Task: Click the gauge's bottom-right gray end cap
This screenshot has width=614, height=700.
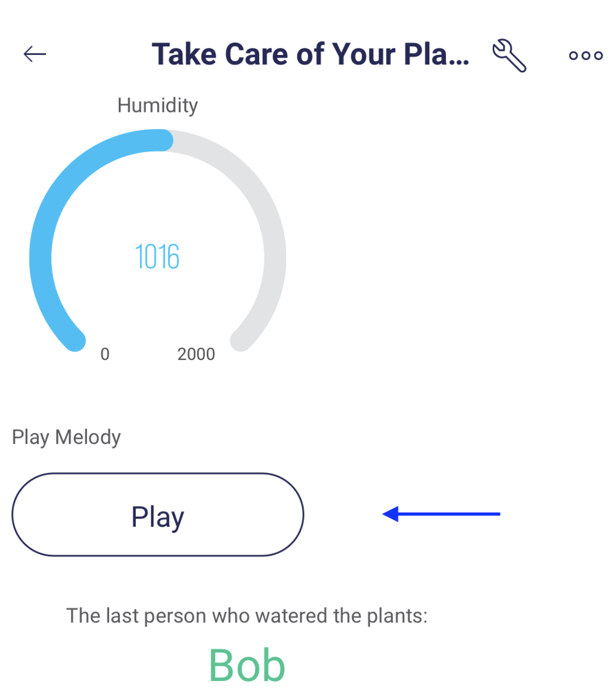Action: point(241,340)
